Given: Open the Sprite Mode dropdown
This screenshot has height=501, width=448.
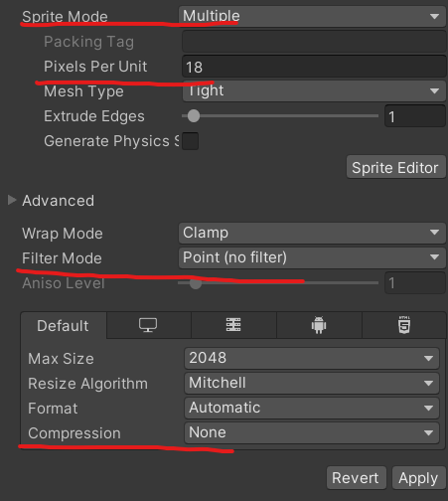Looking at the screenshot, I should [312, 16].
